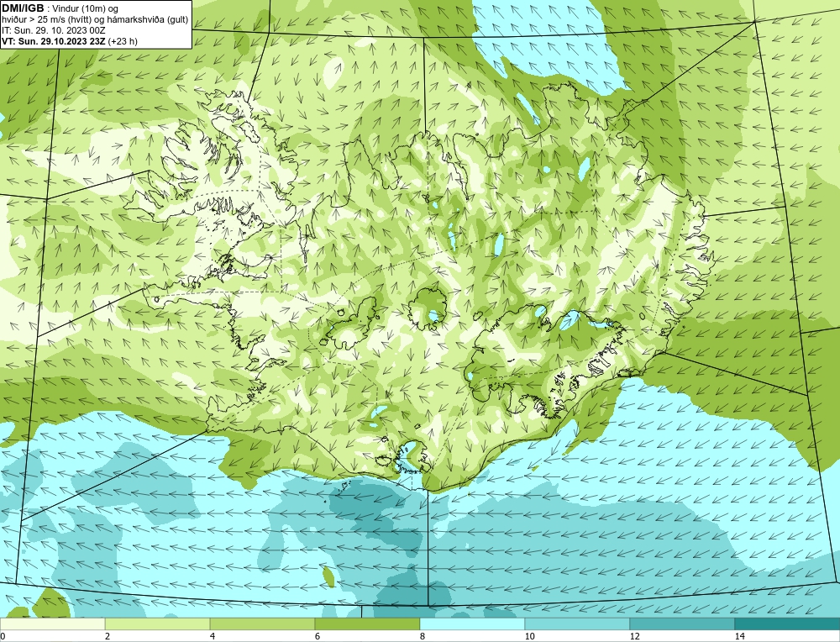The height and width of the screenshot is (642, 840).
Task: Click the 6–8 m/s legend color swatch
Action: tap(368, 624)
